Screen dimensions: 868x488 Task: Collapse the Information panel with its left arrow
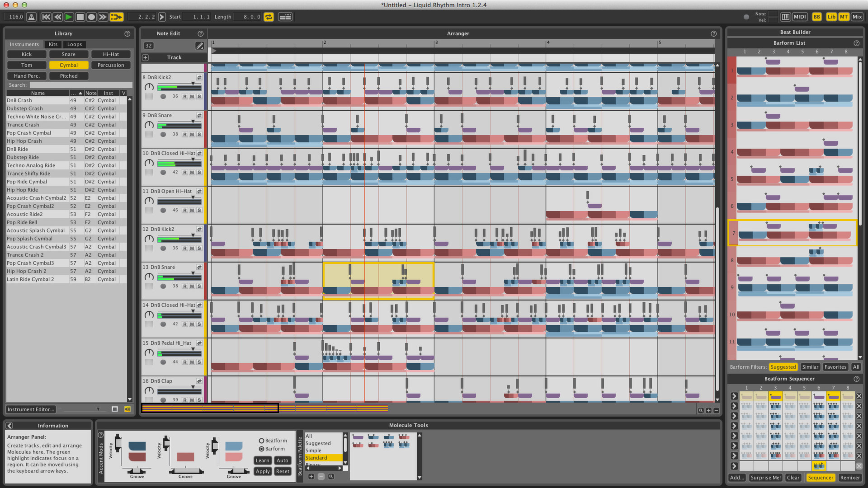coord(9,425)
